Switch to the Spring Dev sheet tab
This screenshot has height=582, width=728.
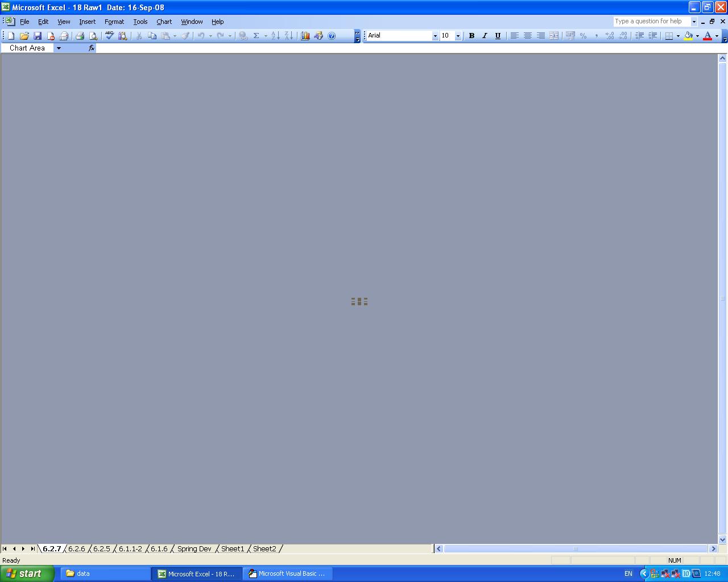pos(194,549)
